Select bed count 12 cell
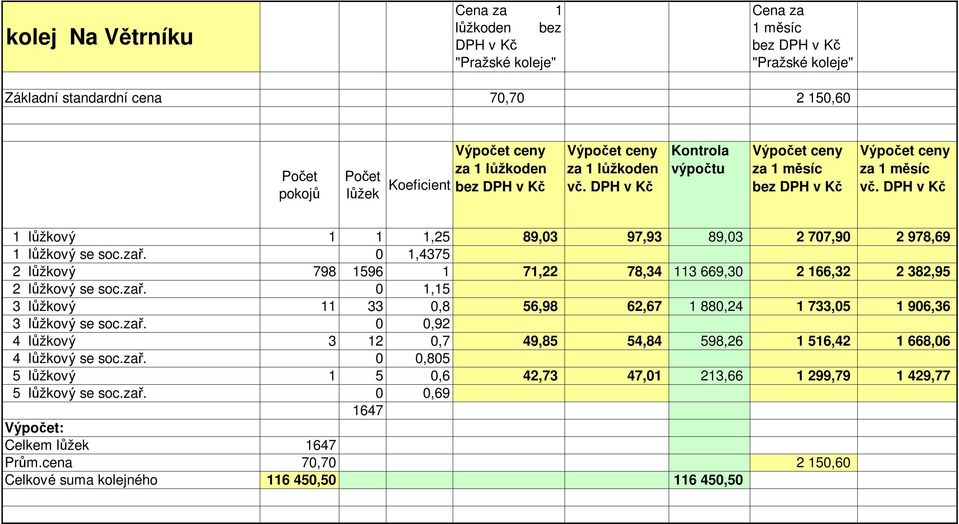Image resolution: width=959 pixels, height=524 pixels. coord(363,341)
